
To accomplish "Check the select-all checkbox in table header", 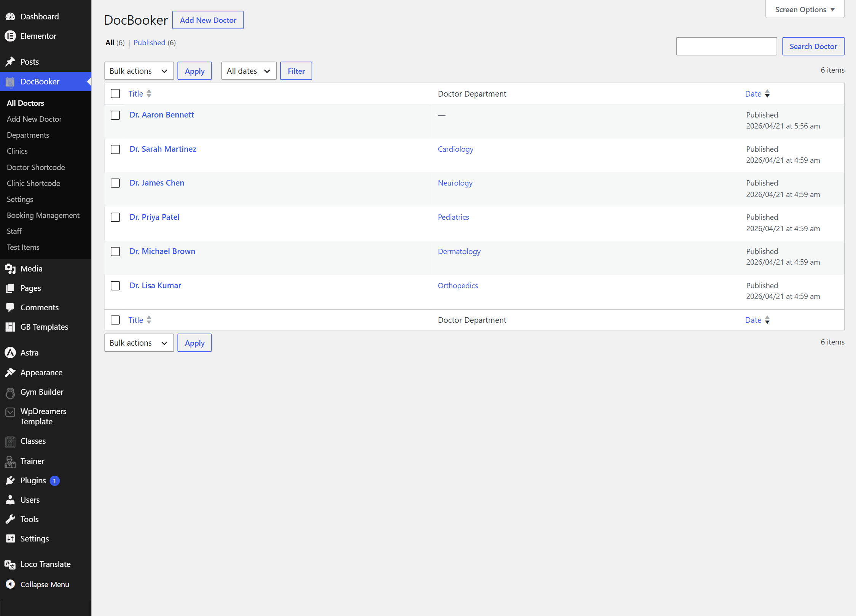I will point(115,94).
